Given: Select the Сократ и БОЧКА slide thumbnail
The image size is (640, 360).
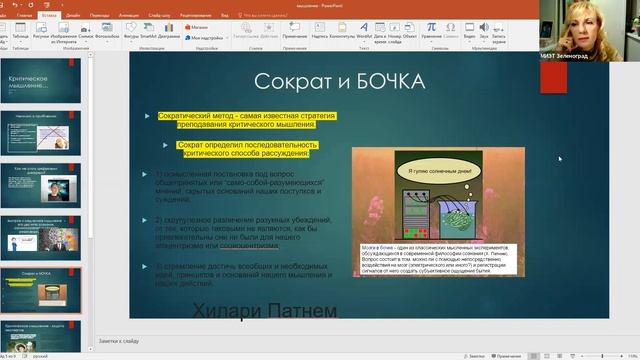Looking at the screenshot, I should (41, 291).
